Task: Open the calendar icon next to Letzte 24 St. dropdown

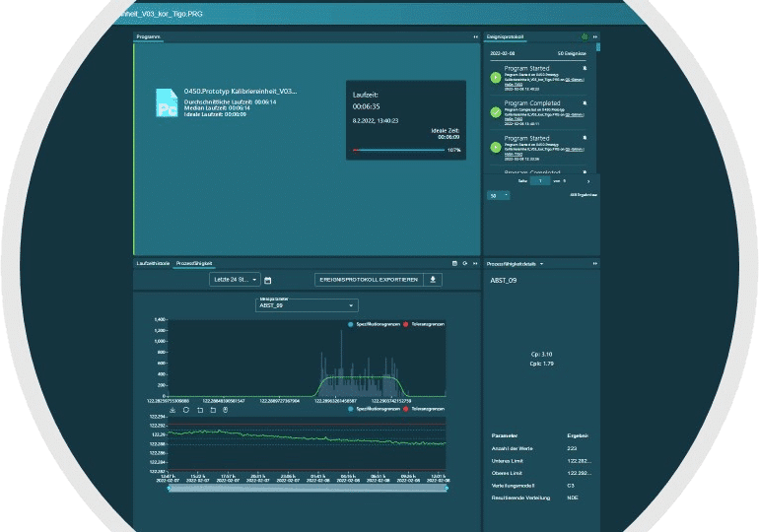Action: click(x=268, y=280)
